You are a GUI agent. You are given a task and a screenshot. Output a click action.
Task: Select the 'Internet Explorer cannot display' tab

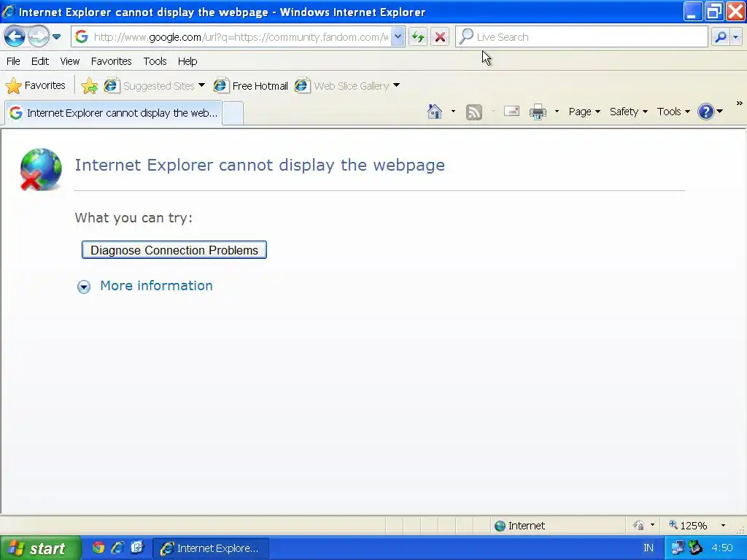(x=113, y=113)
